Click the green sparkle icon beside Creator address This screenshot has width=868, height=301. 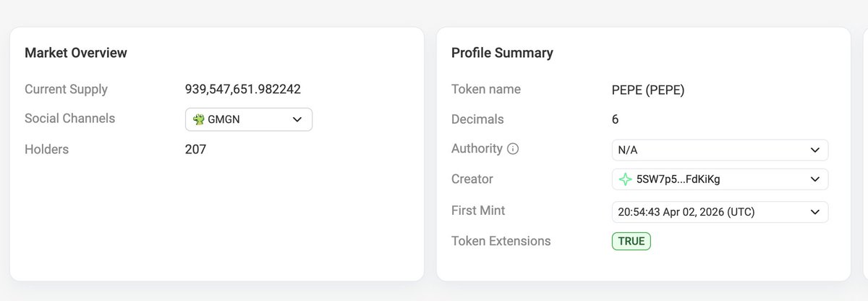pyautogui.click(x=625, y=179)
